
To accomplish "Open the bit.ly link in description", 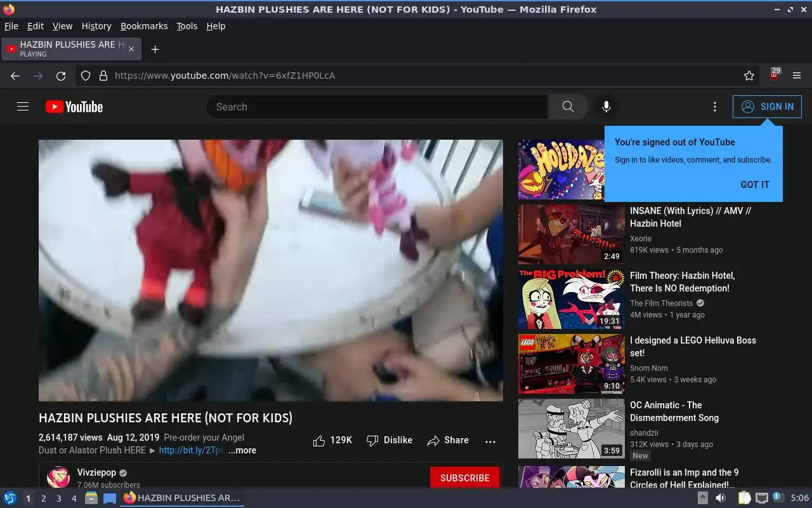I will [191, 450].
